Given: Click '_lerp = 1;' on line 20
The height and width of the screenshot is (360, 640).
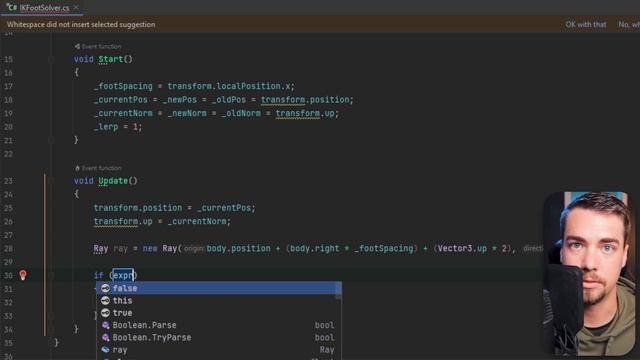Looking at the screenshot, I should (118, 127).
